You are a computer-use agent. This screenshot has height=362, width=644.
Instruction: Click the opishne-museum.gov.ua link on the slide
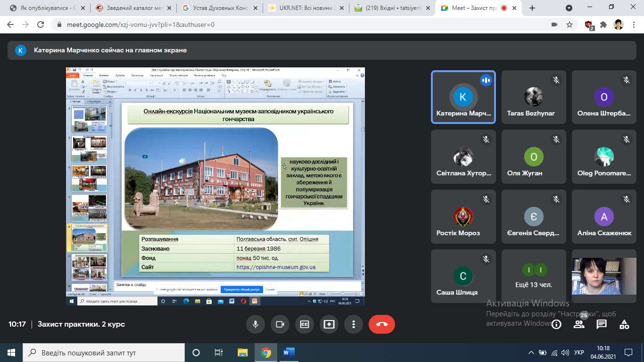coord(276,267)
